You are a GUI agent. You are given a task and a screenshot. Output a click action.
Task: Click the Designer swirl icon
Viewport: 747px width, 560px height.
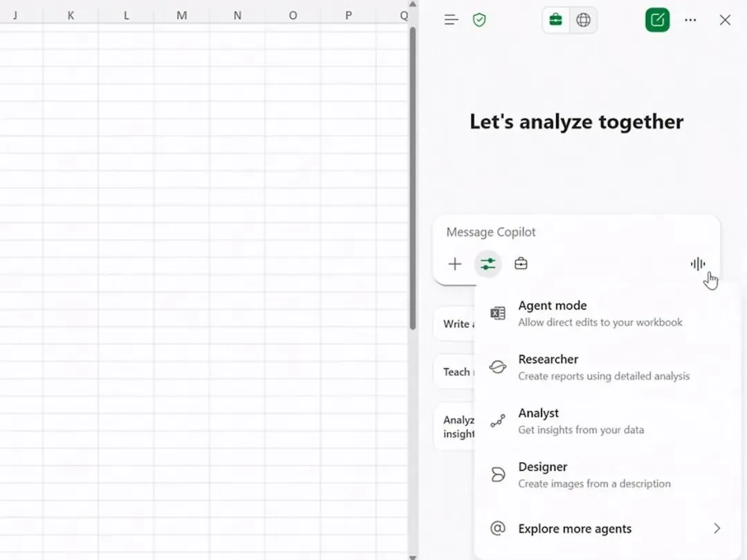point(498,475)
